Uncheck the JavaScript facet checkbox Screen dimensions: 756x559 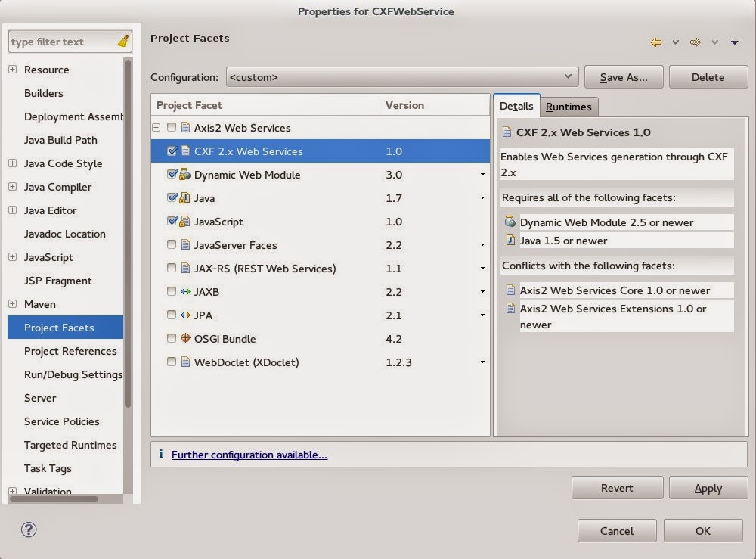point(172,221)
